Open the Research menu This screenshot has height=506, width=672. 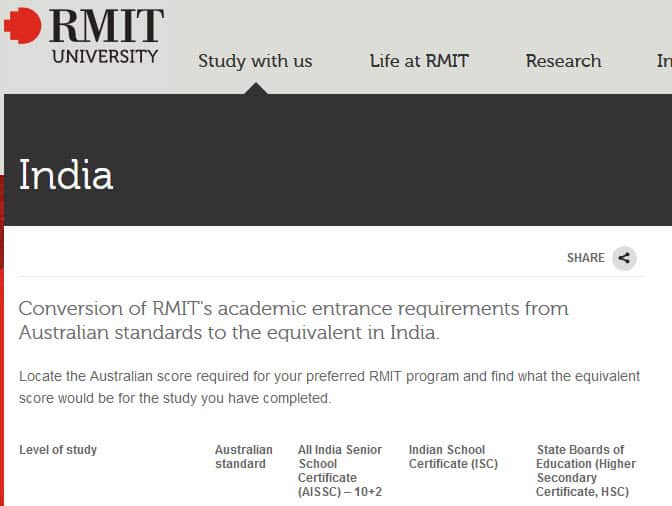click(x=564, y=61)
